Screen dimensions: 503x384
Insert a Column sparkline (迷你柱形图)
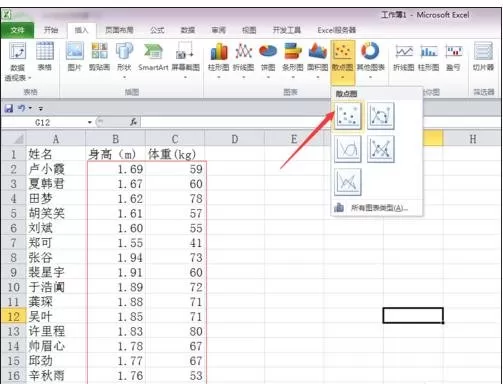(429, 57)
